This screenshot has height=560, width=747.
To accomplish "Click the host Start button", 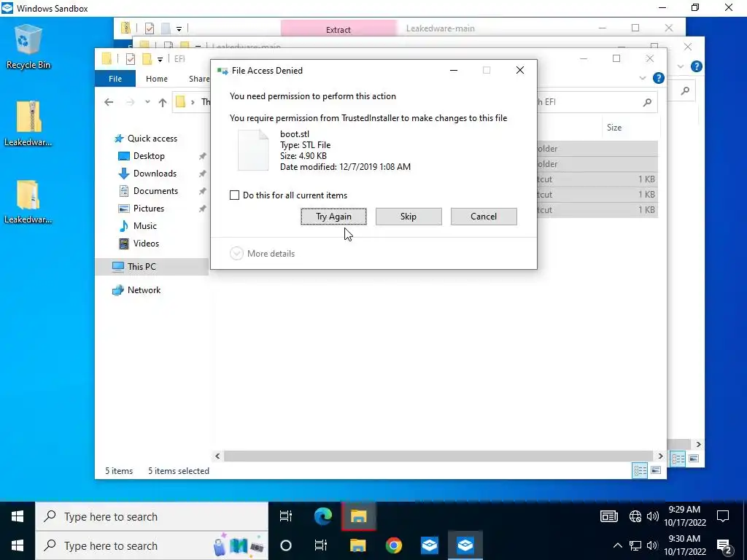I will tap(18, 545).
